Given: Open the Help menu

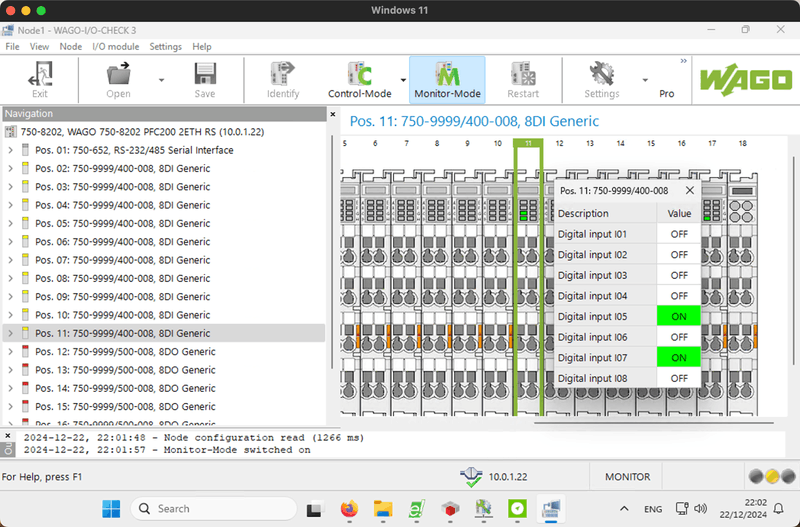Looking at the screenshot, I should coord(202,46).
